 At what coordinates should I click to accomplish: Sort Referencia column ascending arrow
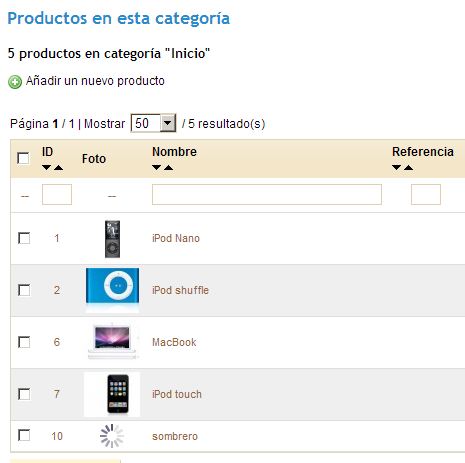point(409,167)
